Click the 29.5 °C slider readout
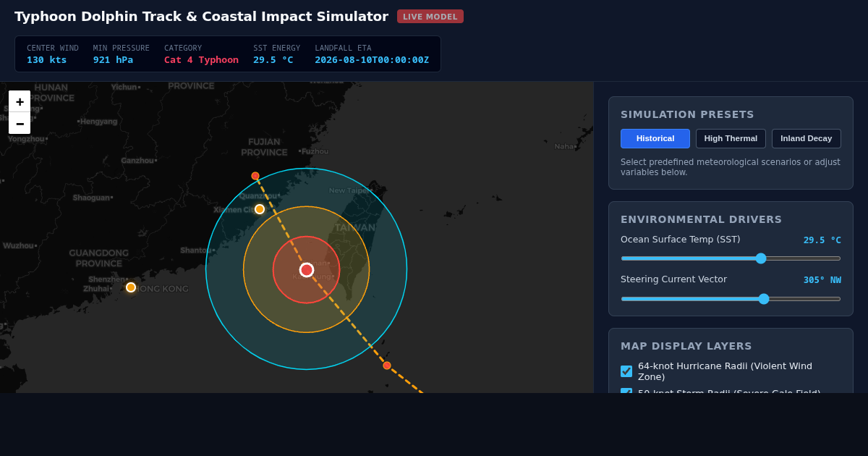The width and height of the screenshot is (868, 456). (x=822, y=240)
